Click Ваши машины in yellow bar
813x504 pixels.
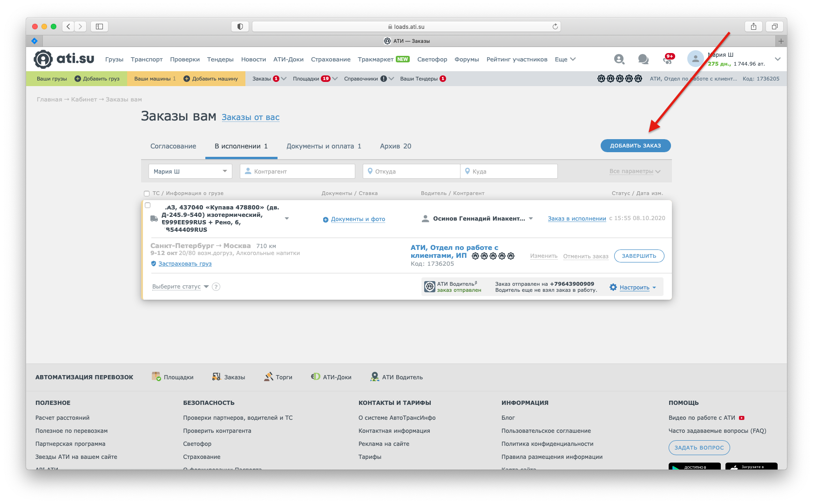[152, 79]
